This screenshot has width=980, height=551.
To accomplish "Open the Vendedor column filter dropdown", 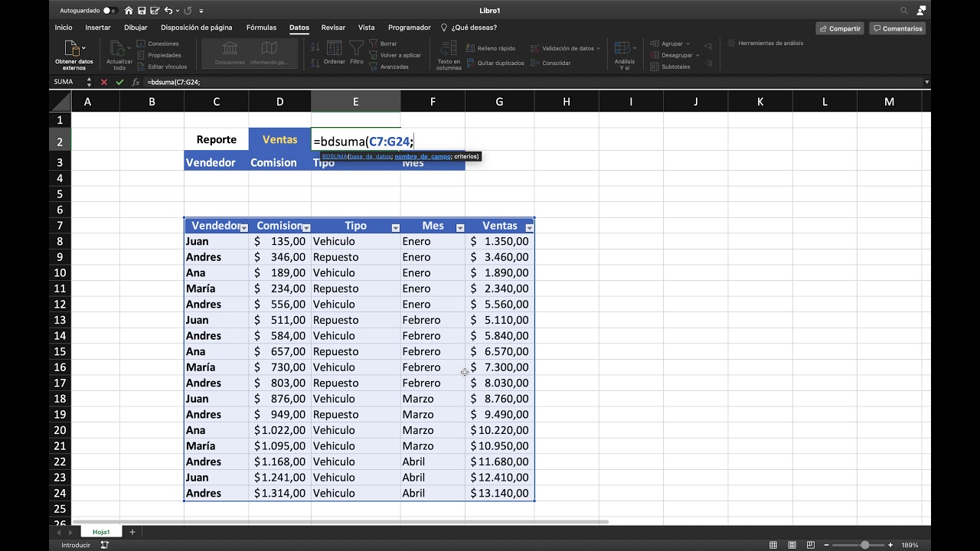I will point(243,227).
